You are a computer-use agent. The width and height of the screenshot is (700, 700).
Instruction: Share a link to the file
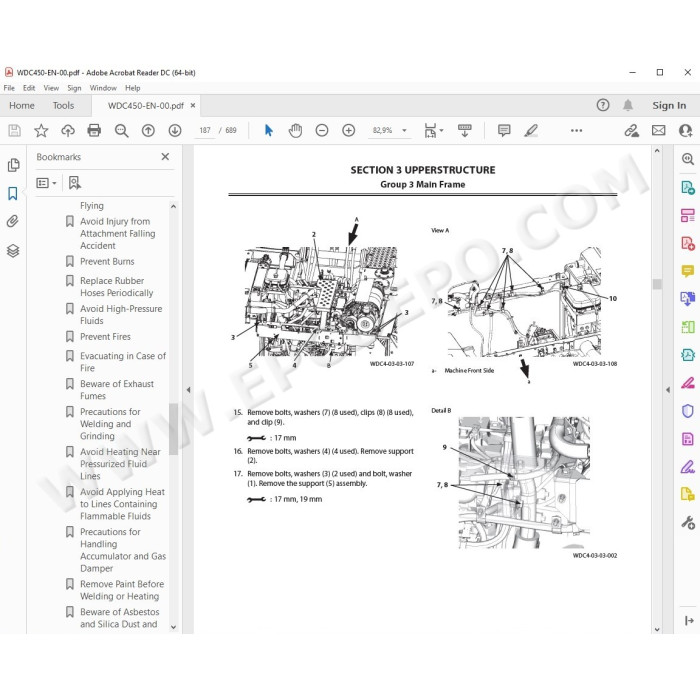tap(631, 130)
